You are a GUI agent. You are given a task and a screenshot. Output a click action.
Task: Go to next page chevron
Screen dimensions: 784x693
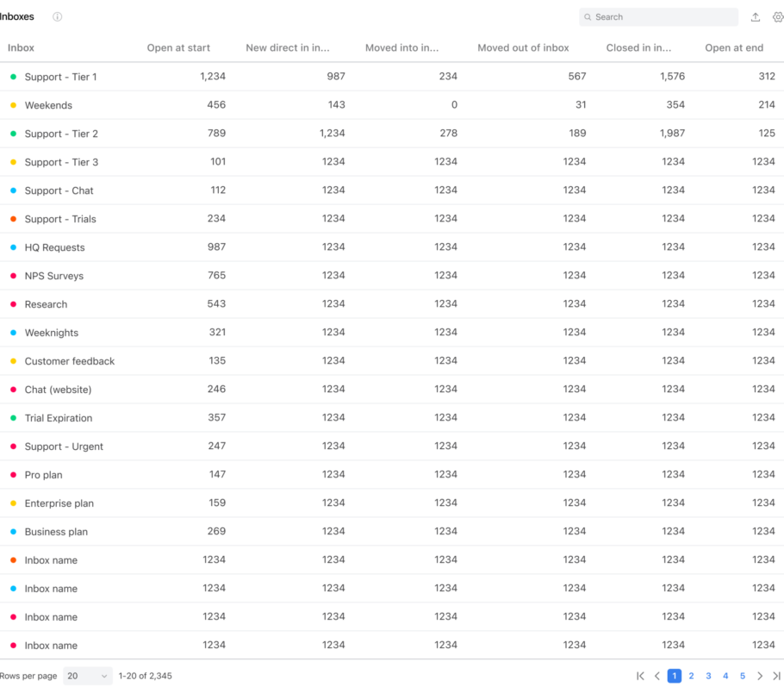tap(760, 676)
